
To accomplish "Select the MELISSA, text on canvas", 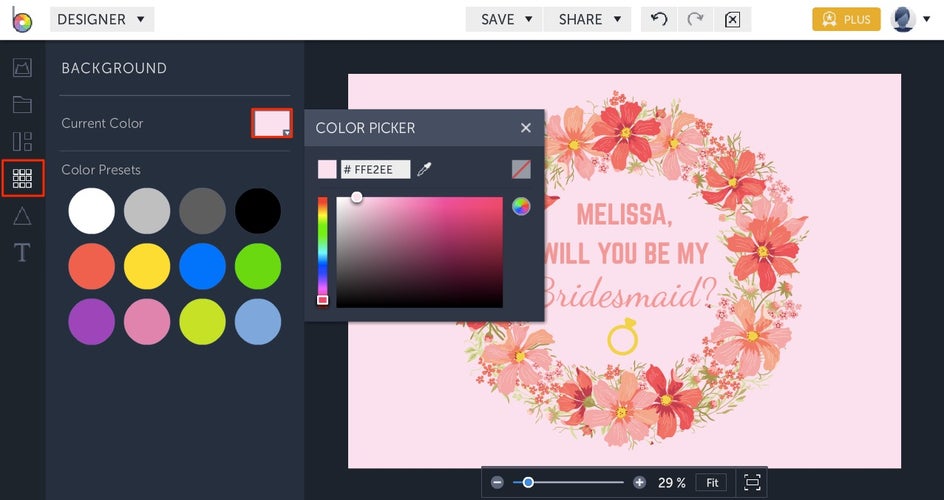I will point(624,214).
